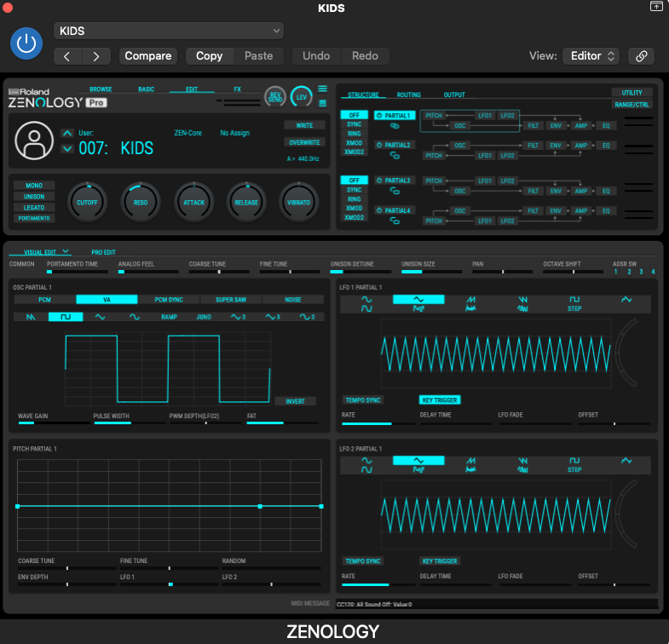The width and height of the screenshot is (669, 644).
Task: Select oscillator sine 2 waveform
Action: coord(307,317)
